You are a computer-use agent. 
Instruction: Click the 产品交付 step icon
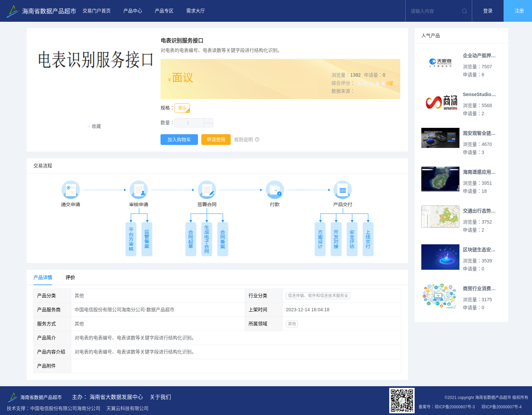[x=343, y=190]
